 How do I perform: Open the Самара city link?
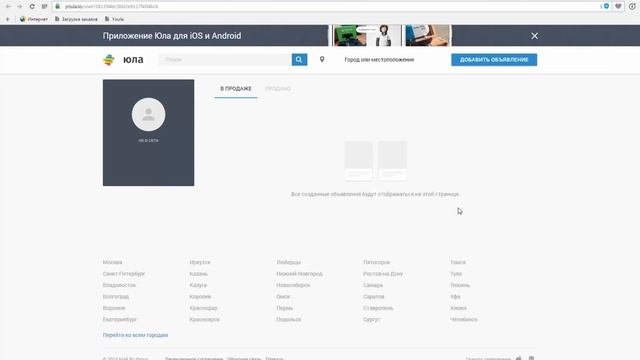point(373,285)
